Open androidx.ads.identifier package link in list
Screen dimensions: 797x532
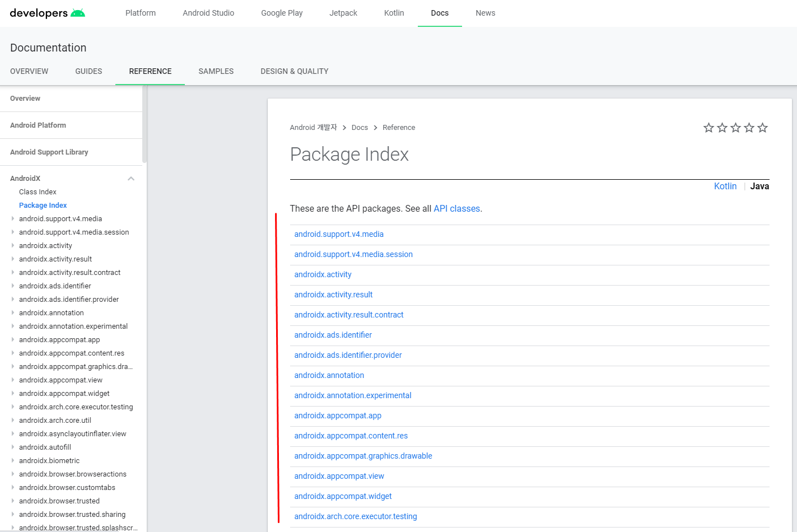coord(333,335)
